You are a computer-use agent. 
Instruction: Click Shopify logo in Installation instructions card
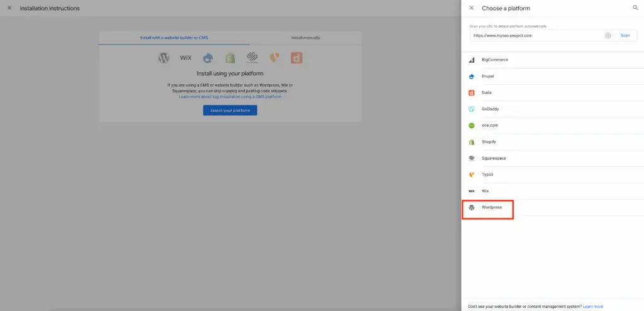[230, 58]
